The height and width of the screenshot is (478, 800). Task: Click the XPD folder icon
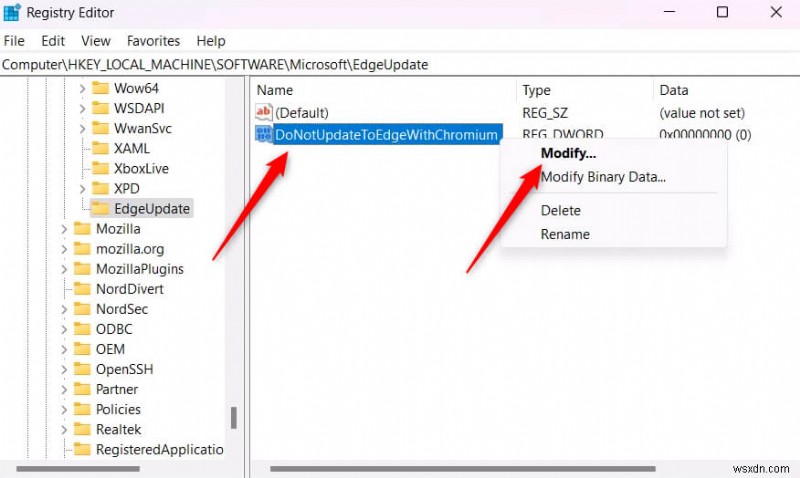coord(101,188)
